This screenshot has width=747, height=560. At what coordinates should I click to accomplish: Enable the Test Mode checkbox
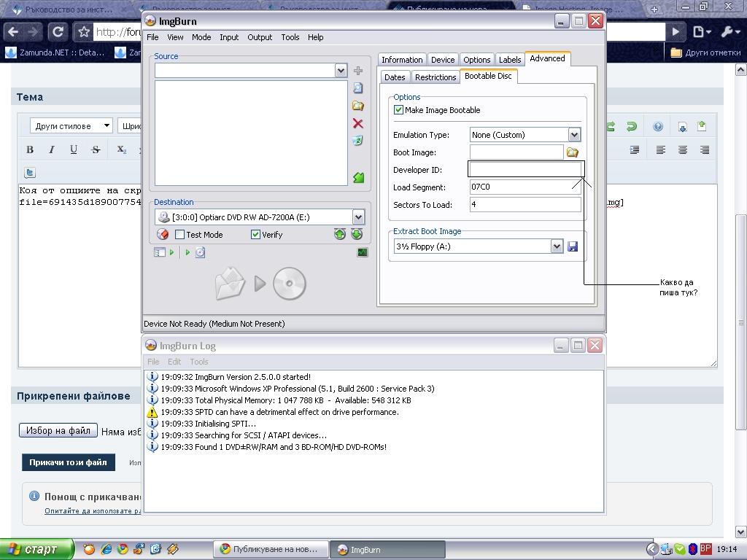click(x=180, y=235)
